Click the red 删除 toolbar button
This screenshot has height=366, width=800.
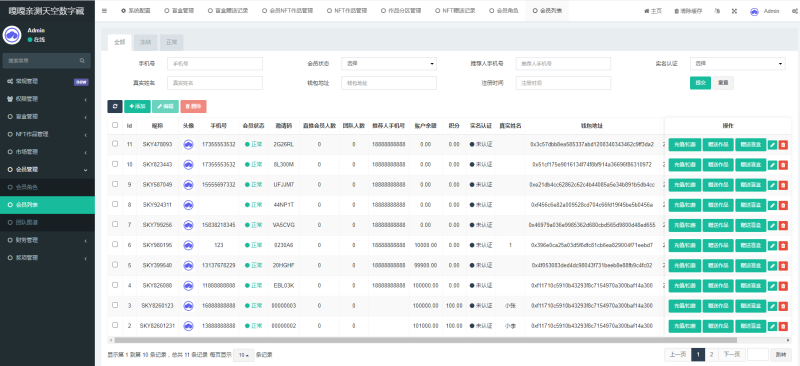193,106
